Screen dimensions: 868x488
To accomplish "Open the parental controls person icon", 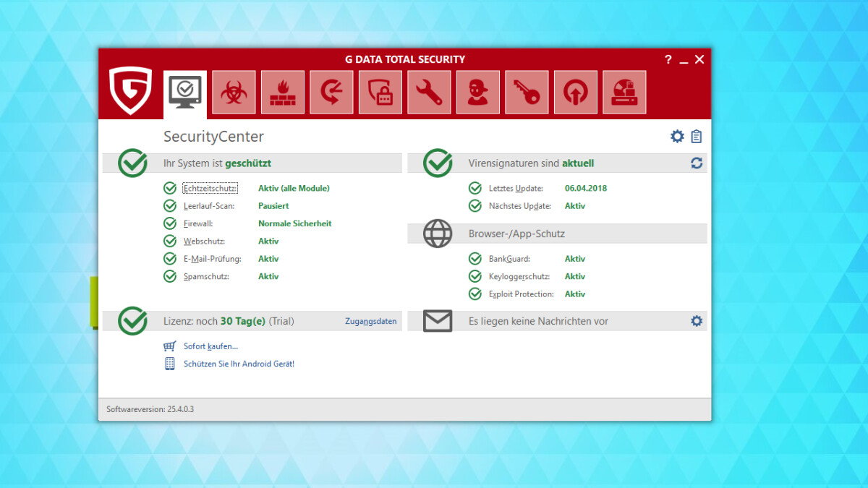I will pos(478,93).
